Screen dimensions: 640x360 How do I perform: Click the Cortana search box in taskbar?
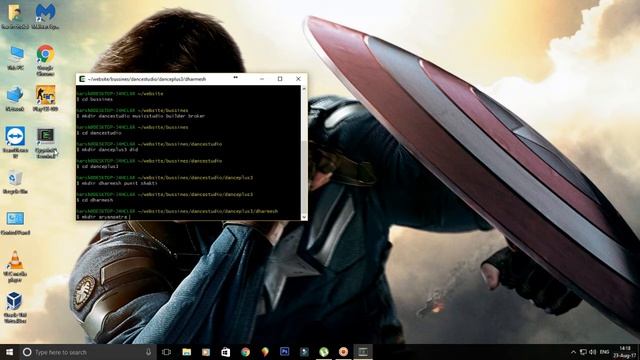coord(88,352)
